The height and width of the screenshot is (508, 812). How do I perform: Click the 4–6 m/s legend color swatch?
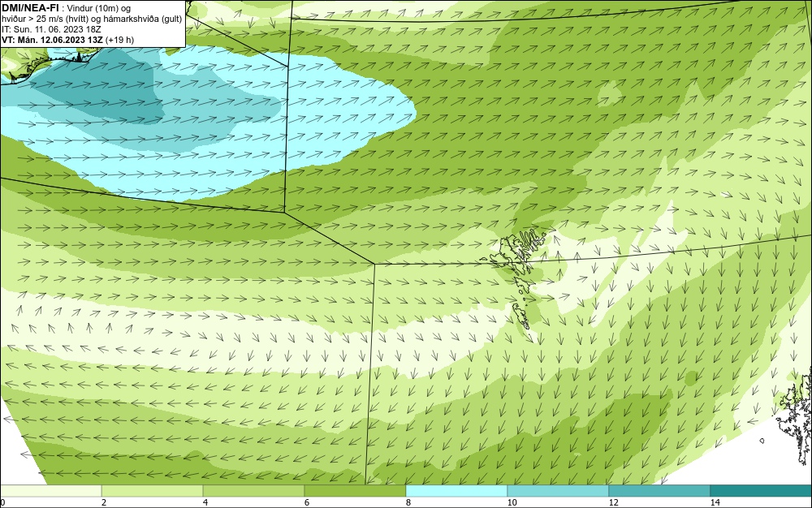tap(253, 491)
